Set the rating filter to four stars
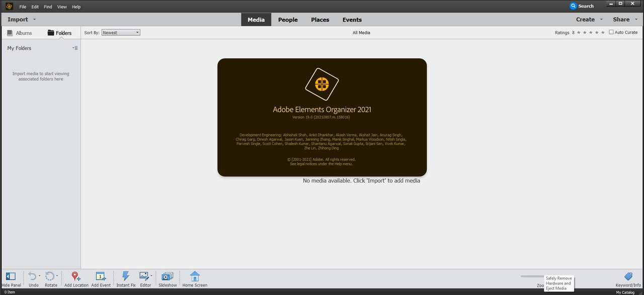 coord(597,32)
